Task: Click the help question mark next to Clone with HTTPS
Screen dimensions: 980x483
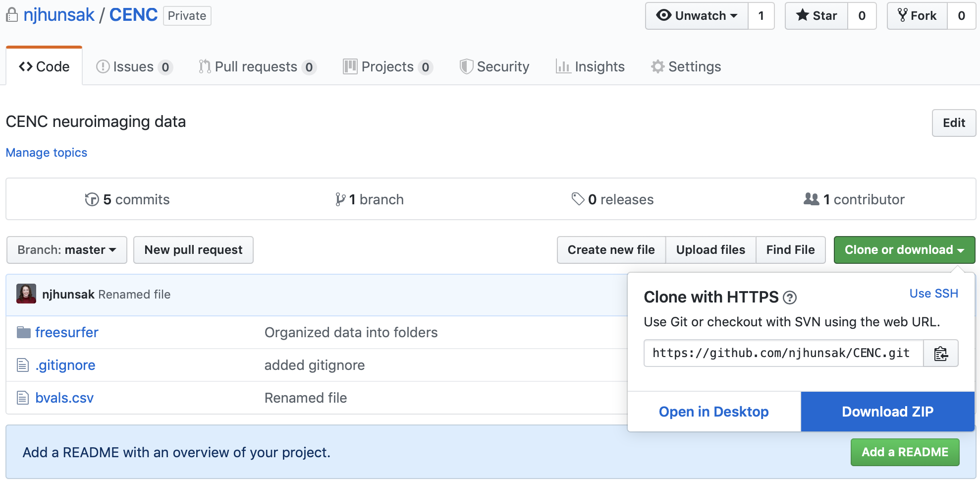Action: pyautogui.click(x=790, y=298)
